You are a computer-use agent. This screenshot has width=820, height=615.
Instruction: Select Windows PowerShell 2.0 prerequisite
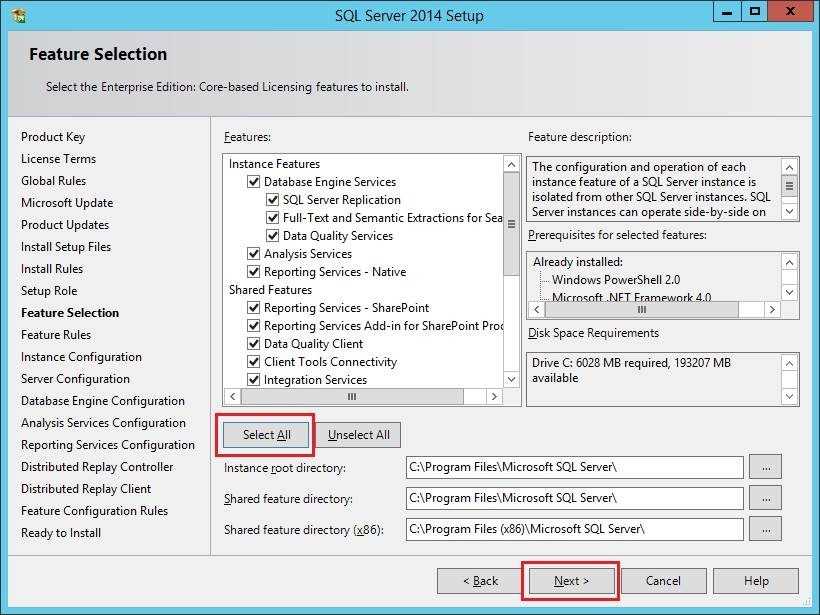(x=616, y=280)
